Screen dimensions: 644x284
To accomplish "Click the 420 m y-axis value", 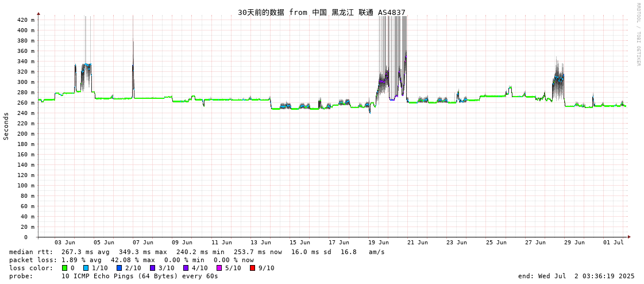I will 26,20.
